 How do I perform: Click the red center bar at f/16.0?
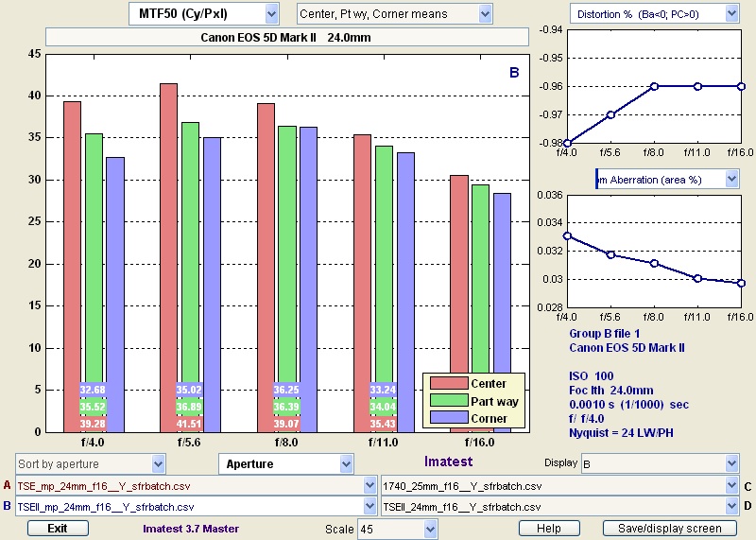pyautogui.click(x=459, y=272)
